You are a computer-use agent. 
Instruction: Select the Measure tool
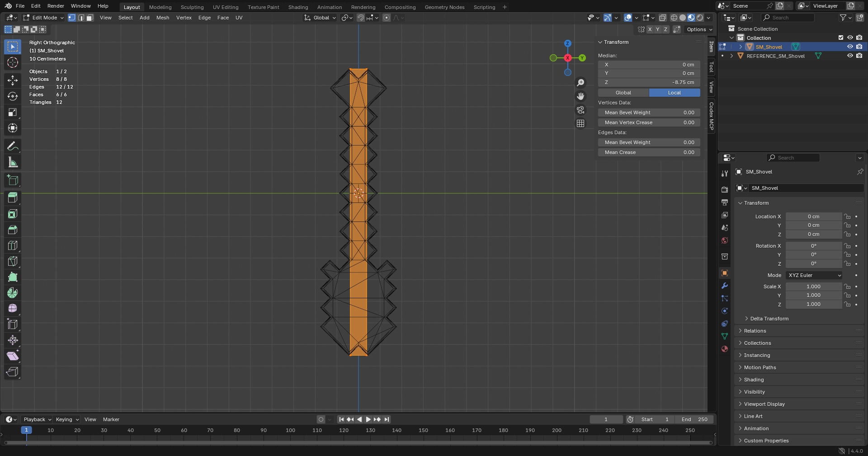[13, 162]
